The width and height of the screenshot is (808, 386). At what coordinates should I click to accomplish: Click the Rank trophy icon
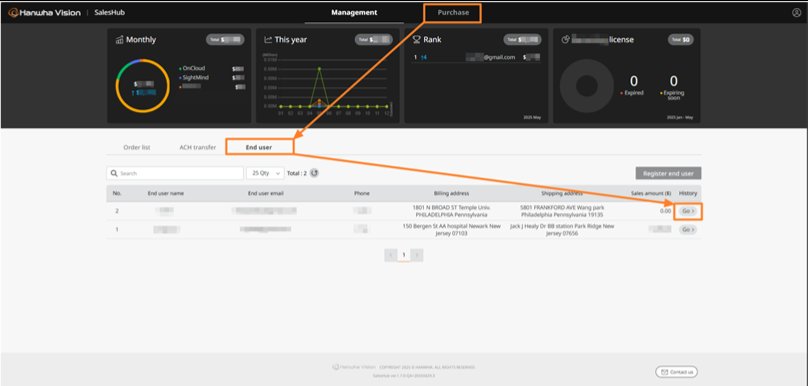pyautogui.click(x=417, y=40)
